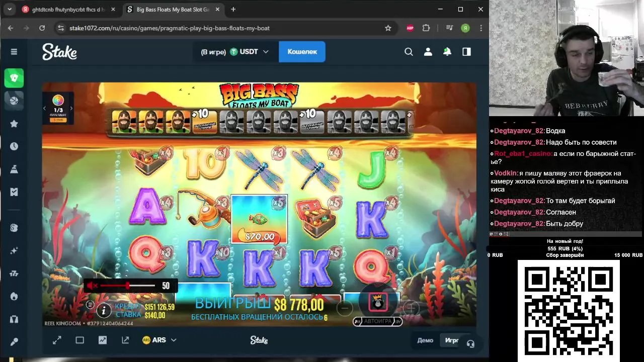Switch to Игра real play mode
Screen dimensions: 644x362
[451, 340]
